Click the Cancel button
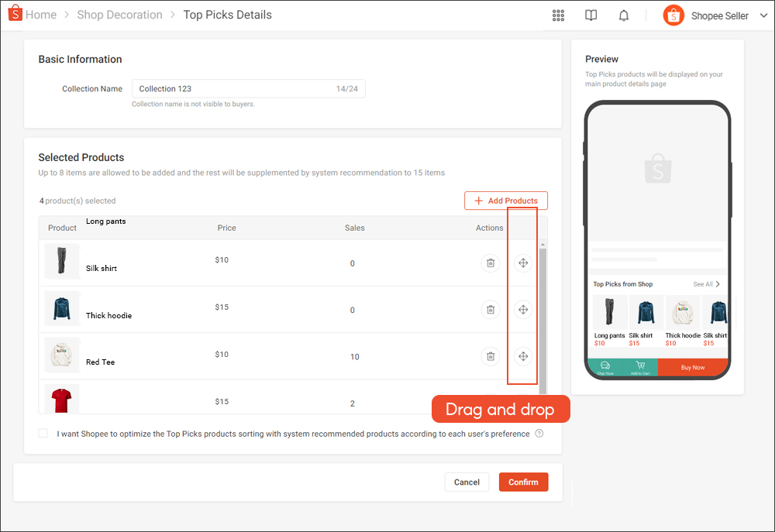The height and width of the screenshot is (532, 775). [467, 482]
